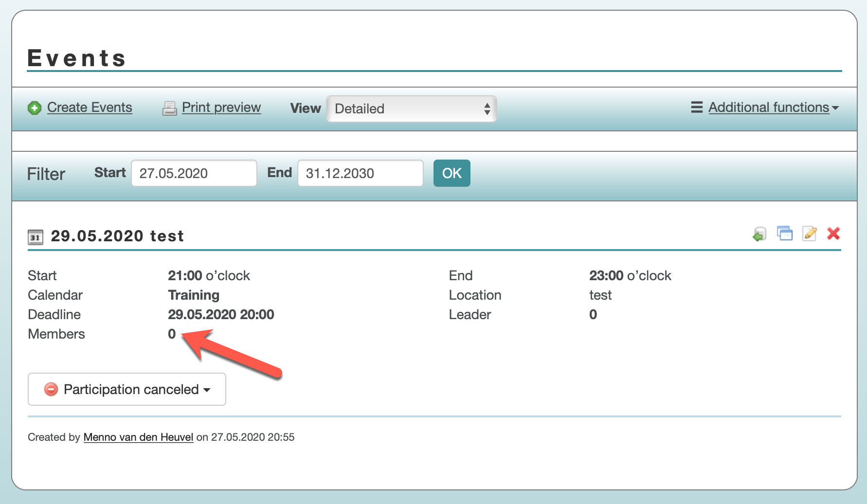Click the edit event pencil icon
The image size is (867, 504).
point(810,234)
